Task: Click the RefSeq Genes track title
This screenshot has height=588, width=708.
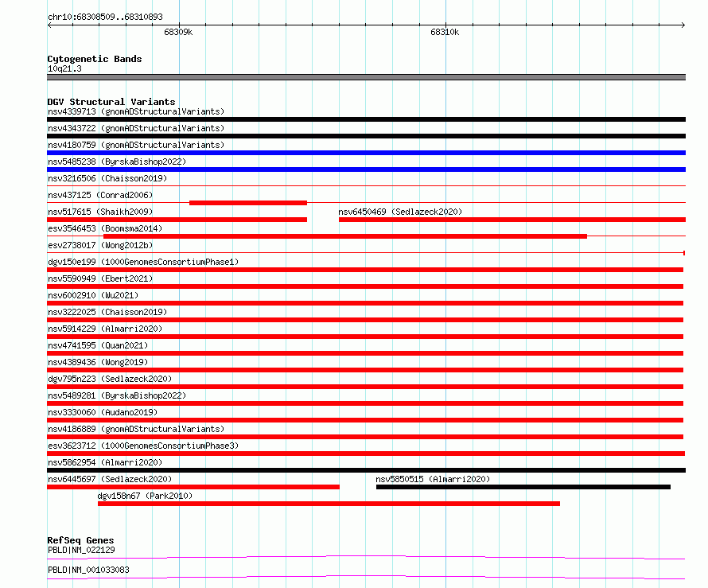Action: pyautogui.click(x=80, y=540)
